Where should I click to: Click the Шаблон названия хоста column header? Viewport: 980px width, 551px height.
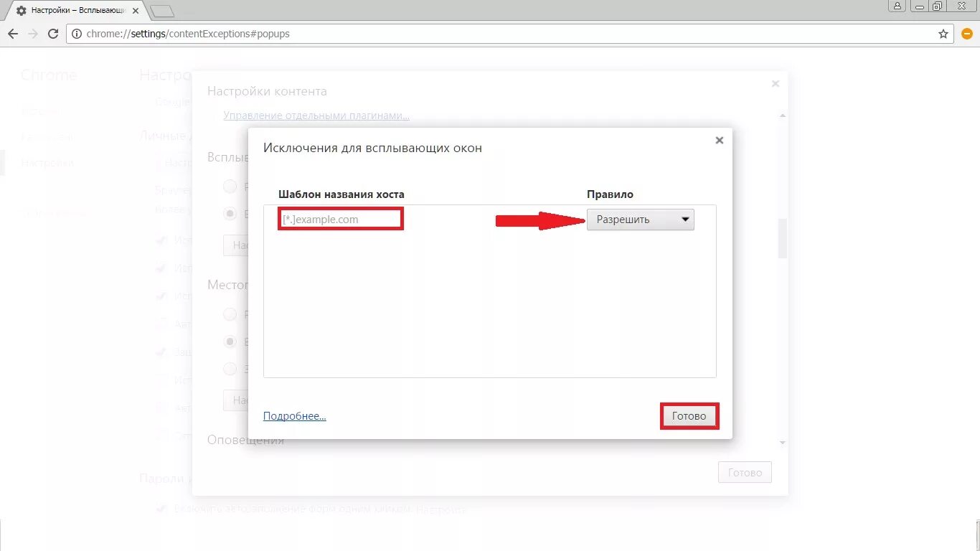pos(341,194)
